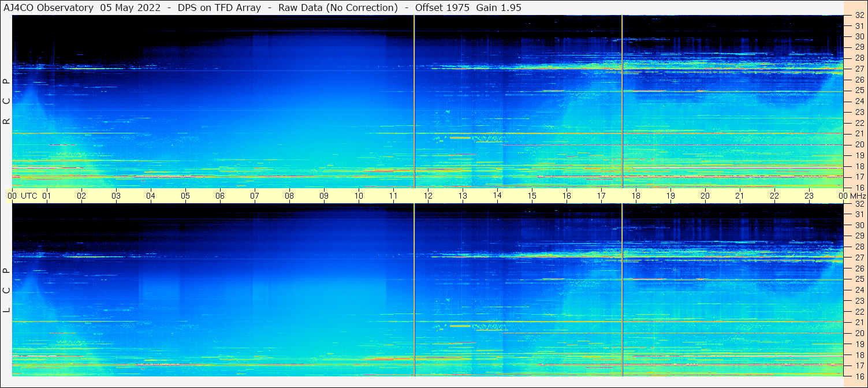The width and height of the screenshot is (868, 388).
Task: Click "32" MHz tick of lower LCP panel
Action: point(859,204)
